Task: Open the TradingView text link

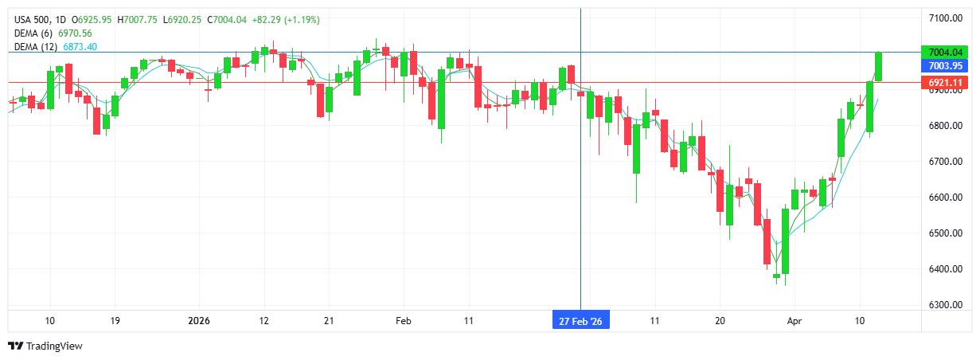Action: pos(54,346)
